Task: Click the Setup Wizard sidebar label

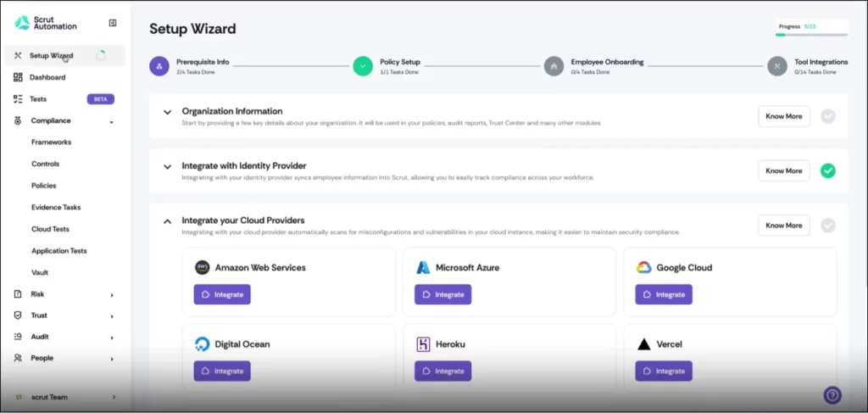Action: pos(52,55)
